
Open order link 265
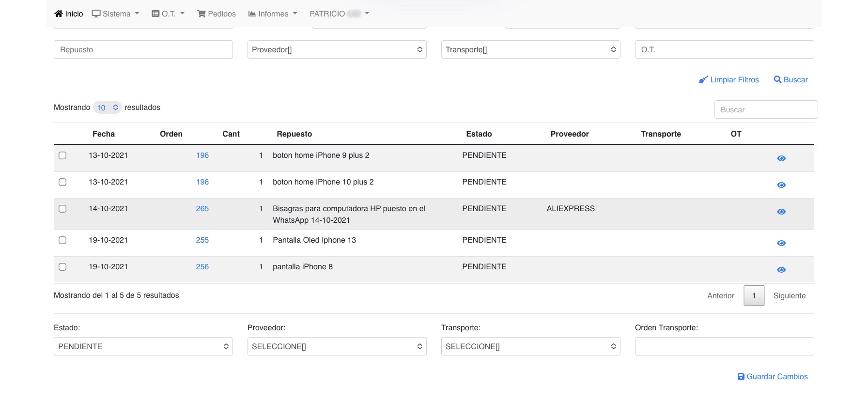click(x=202, y=209)
